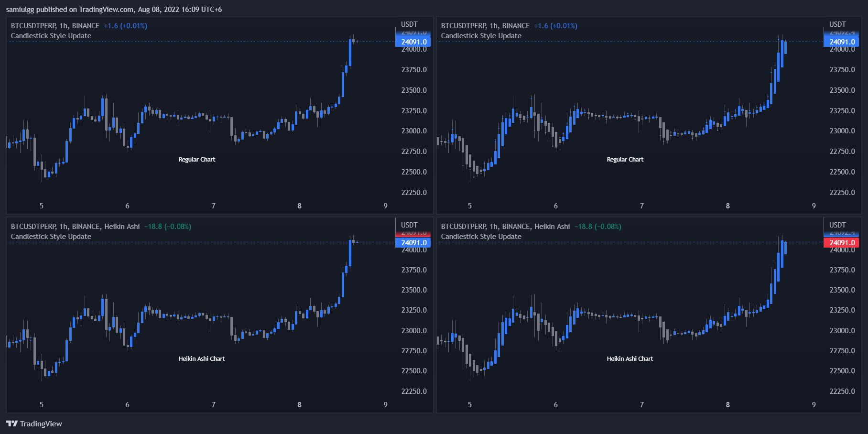Click blue 24091.0 price tag in top-left chart

[x=413, y=42]
